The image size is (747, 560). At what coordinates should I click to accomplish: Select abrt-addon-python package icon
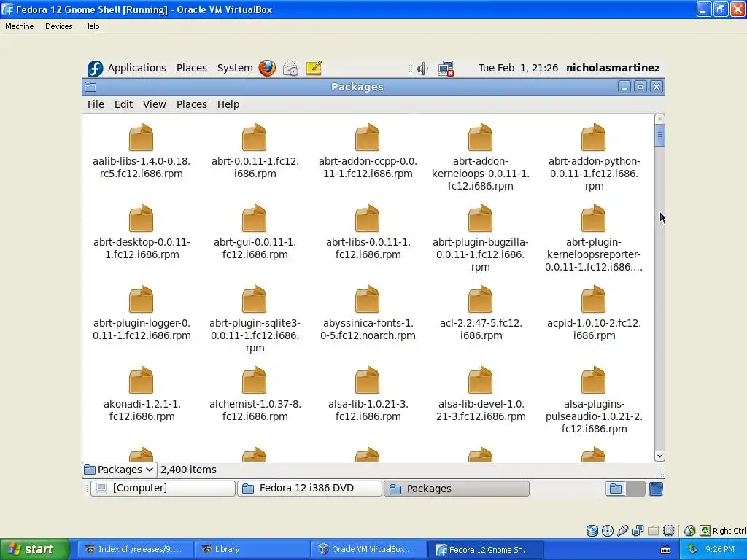[x=593, y=137]
